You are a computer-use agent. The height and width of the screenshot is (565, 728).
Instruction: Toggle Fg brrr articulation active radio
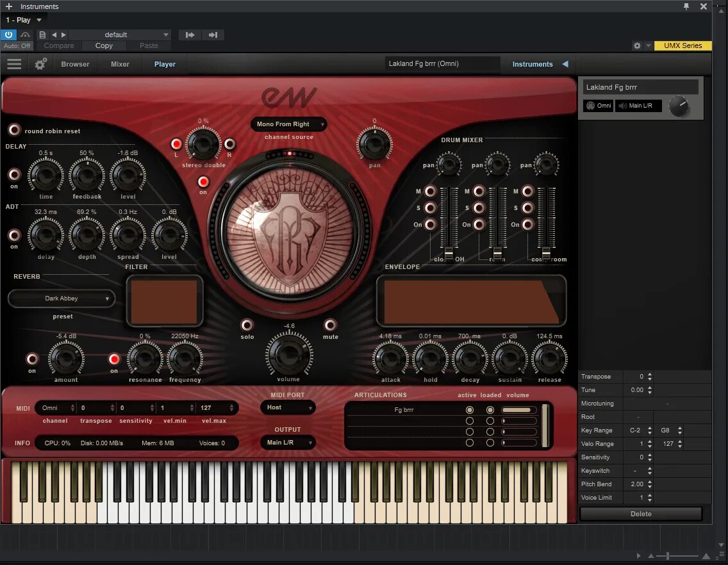pos(469,410)
